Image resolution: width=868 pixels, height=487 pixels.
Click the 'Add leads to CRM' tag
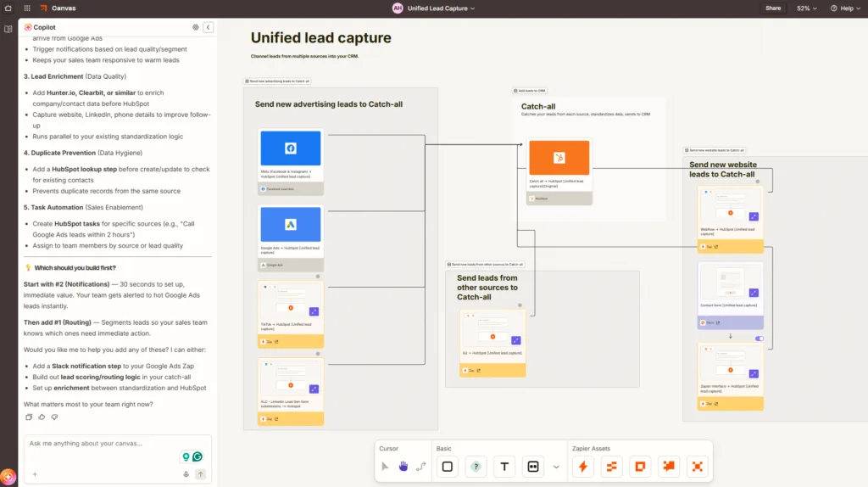(x=530, y=90)
